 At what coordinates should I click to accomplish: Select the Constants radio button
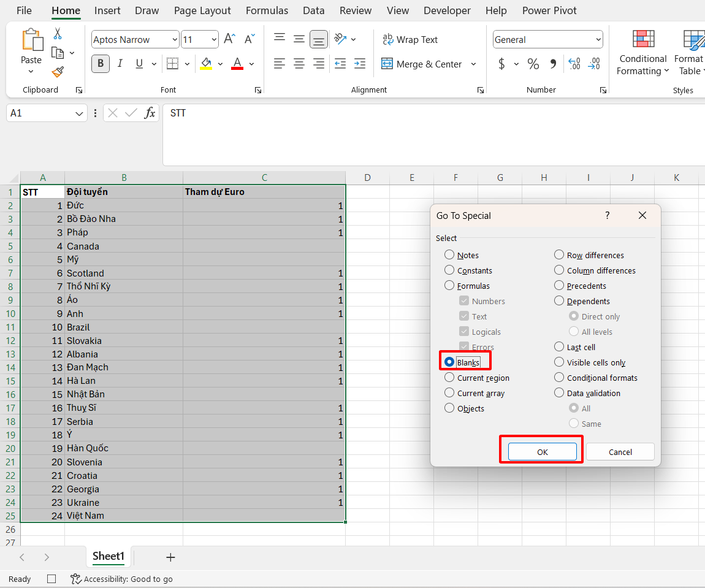450,270
